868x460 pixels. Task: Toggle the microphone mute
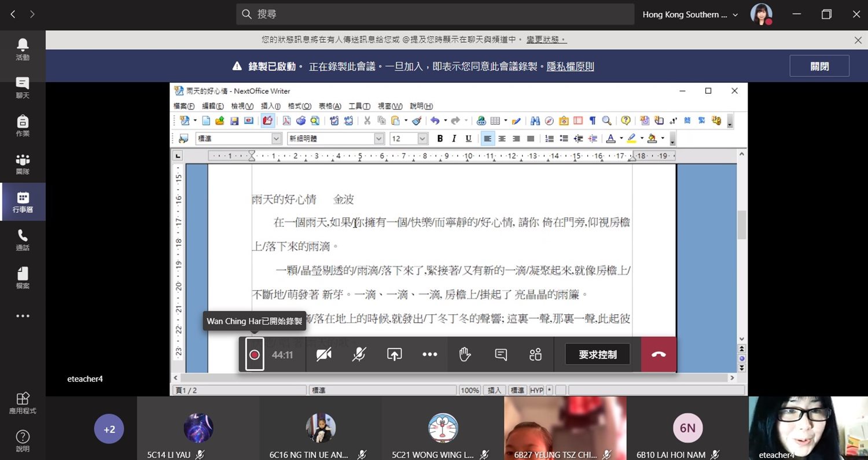pos(359,355)
